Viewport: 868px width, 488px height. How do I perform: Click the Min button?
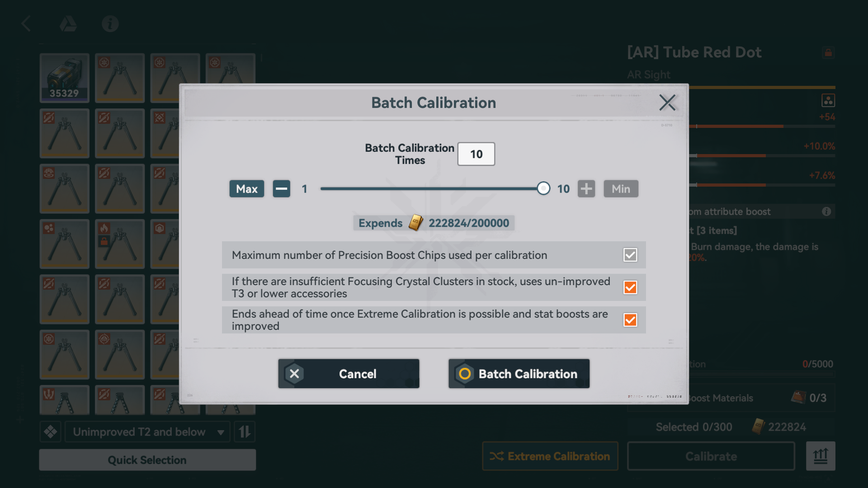621,189
